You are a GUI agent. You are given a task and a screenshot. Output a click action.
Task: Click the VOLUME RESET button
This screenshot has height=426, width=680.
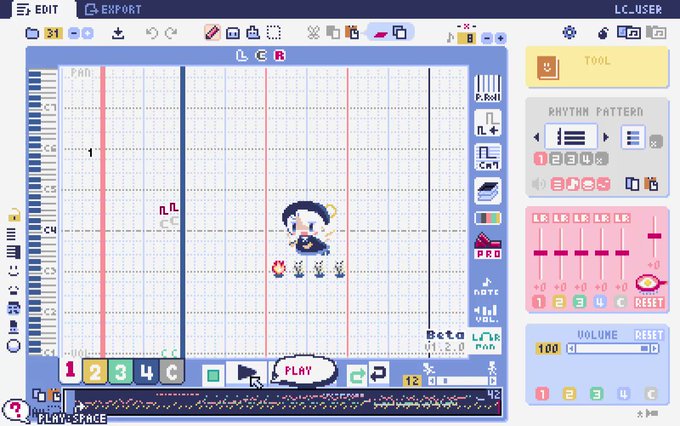coord(649,335)
